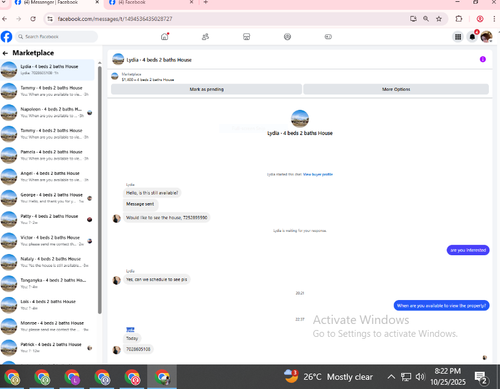The width and height of the screenshot is (500, 389).
Task: Open a new browser tab
Action: [x=206, y=2]
